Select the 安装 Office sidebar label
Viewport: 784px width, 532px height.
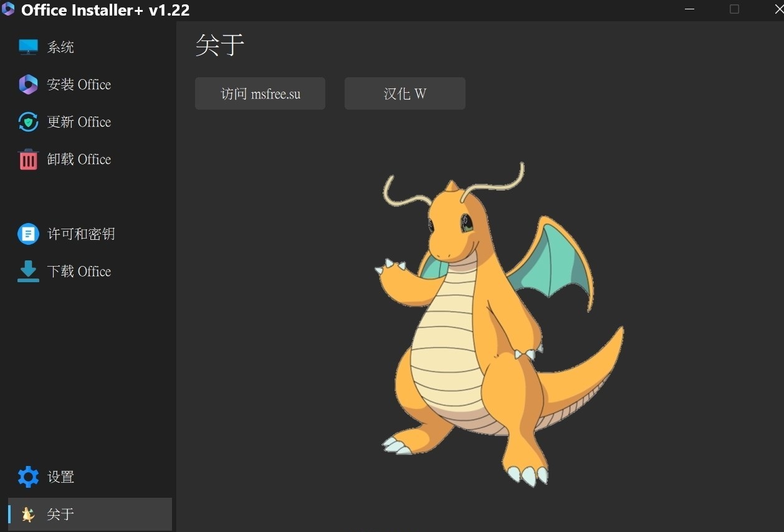click(x=79, y=85)
